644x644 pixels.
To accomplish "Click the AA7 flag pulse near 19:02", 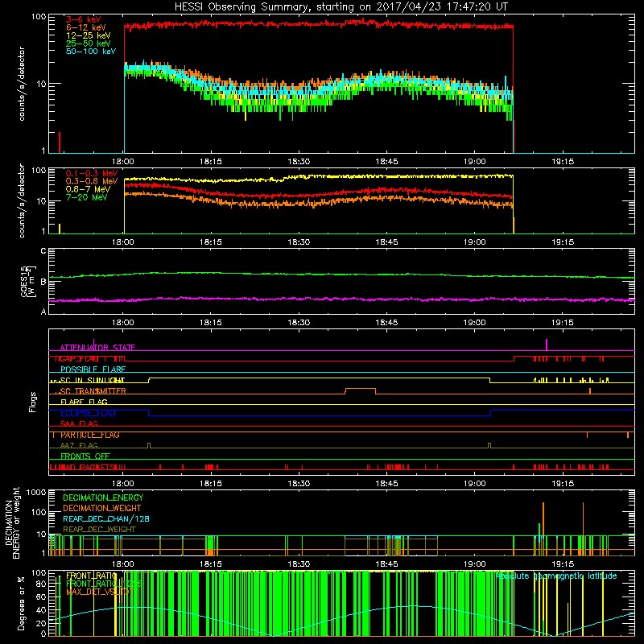I will 489,445.
